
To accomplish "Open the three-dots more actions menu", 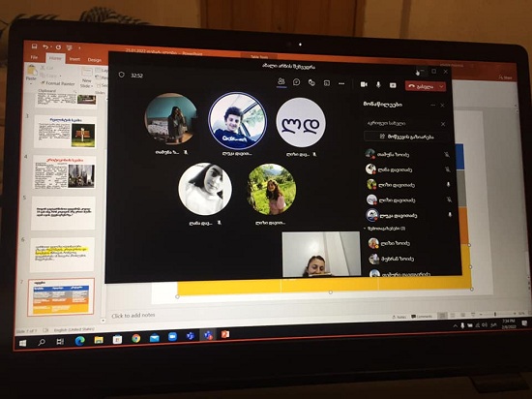I will pyautogui.click(x=341, y=83).
